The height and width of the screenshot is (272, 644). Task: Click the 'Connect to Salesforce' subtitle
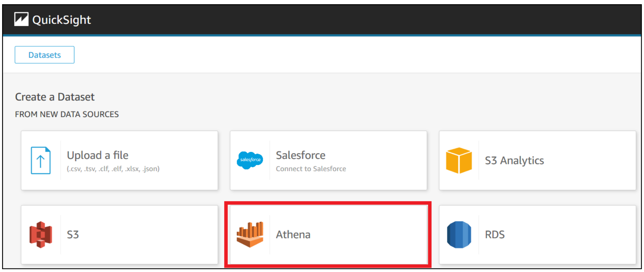311,169
